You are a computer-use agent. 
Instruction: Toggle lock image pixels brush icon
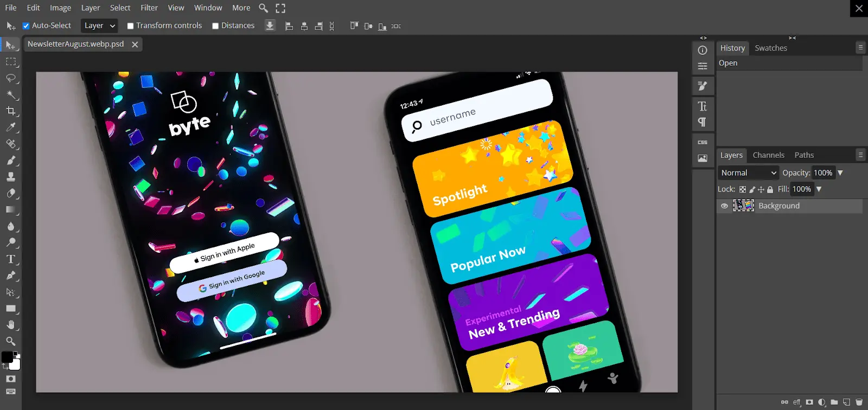coord(752,189)
